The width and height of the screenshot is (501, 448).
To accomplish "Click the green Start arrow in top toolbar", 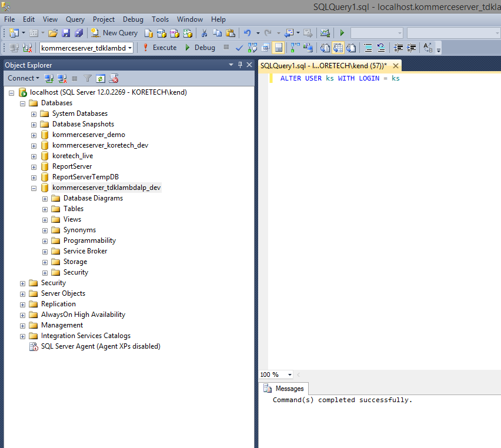I will (342, 33).
